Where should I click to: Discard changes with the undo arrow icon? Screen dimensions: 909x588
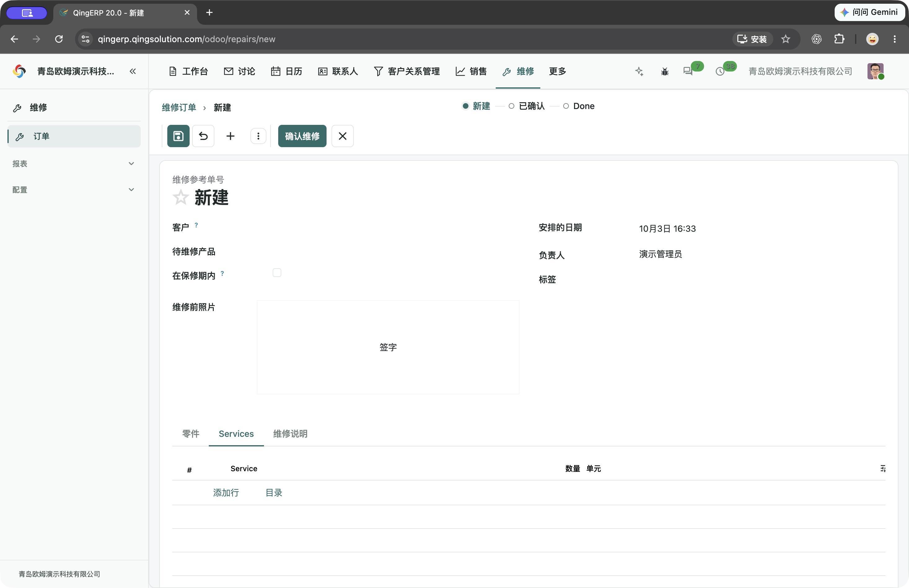click(x=203, y=136)
